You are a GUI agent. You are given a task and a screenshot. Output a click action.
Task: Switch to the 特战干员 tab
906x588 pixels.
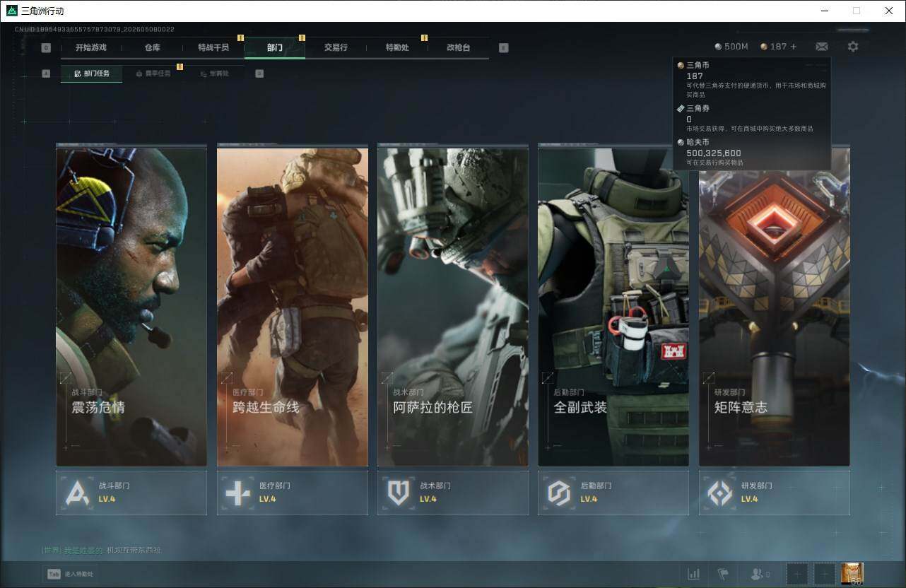[x=213, y=47]
